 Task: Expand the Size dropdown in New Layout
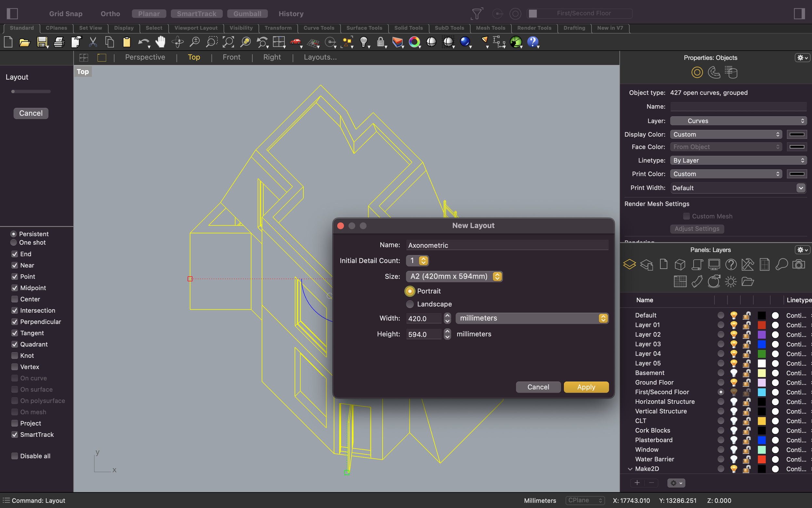click(497, 276)
